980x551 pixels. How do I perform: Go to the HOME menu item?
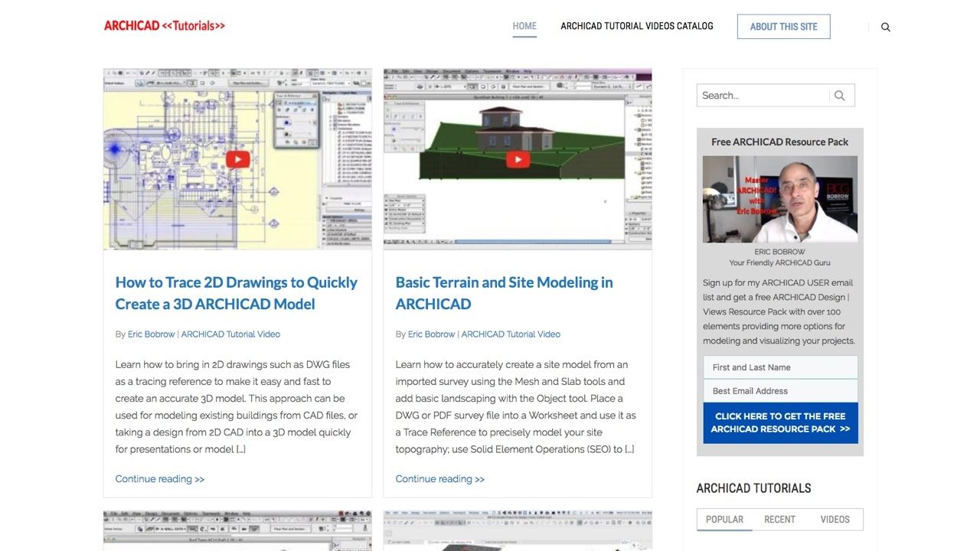point(524,26)
